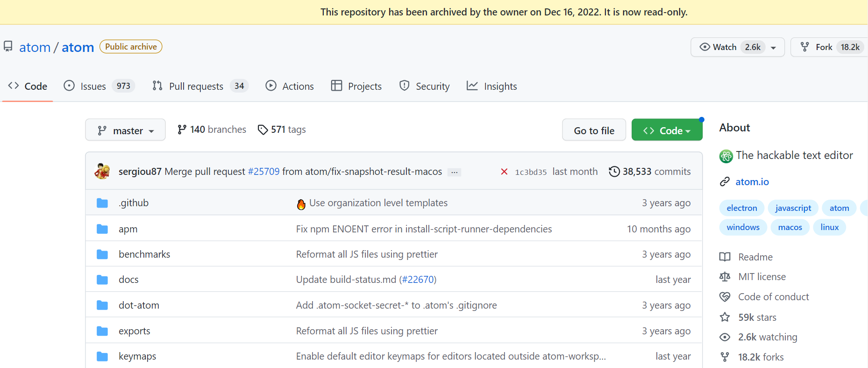Open the dot-atom folder

(139, 305)
